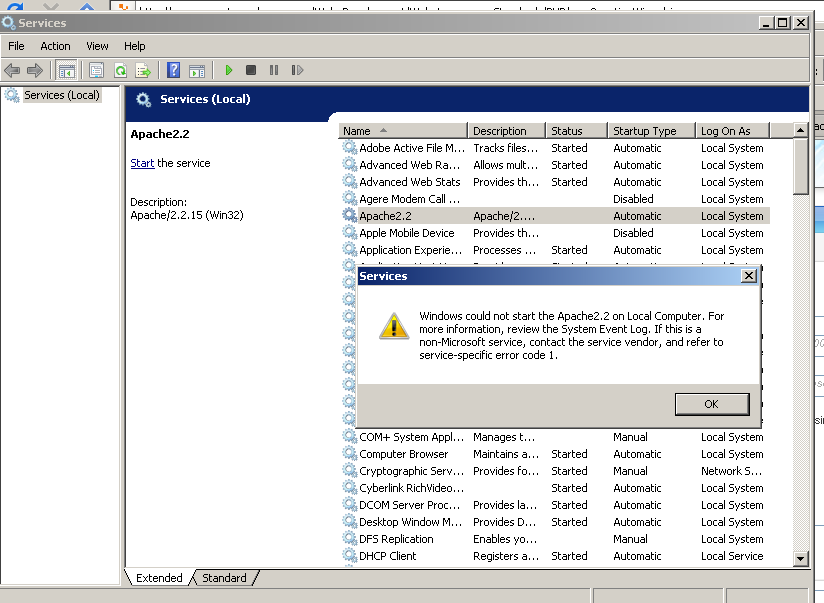Toggle Show/Hide Console Tree button
Viewport: 824px width, 603px height.
67,70
